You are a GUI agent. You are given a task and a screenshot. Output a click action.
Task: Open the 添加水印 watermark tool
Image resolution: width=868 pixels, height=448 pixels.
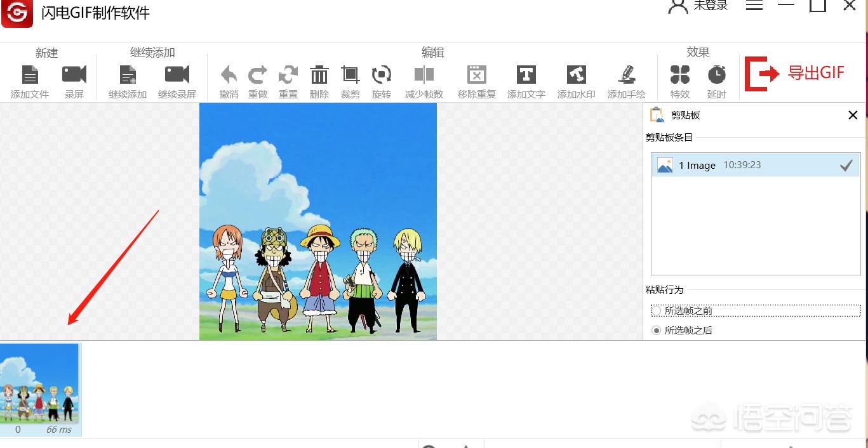tap(576, 76)
